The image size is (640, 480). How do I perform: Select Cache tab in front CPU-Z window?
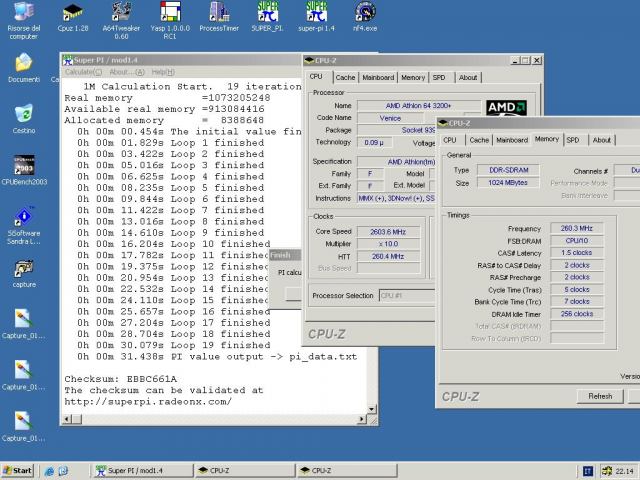coord(479,140)
